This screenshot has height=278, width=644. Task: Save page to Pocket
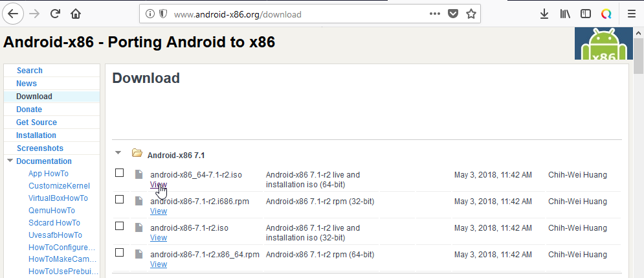453,14
